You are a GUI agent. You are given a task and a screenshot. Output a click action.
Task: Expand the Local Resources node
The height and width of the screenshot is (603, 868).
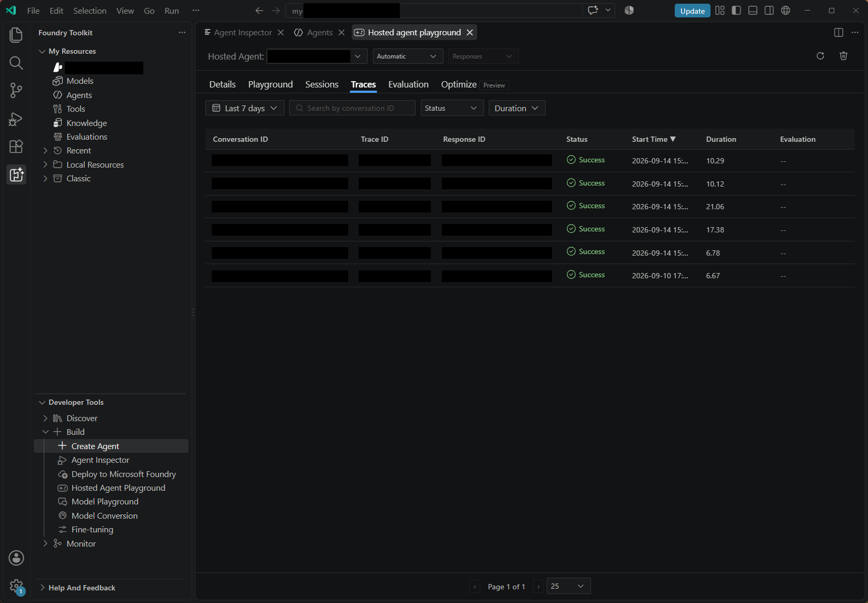click(x=45, y=164)
